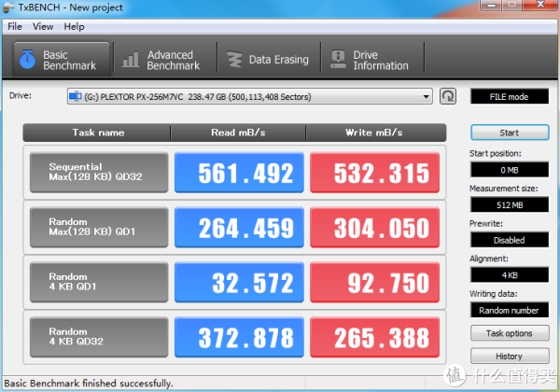Click the 4 KB QD32 write result 265.388
Image resolution: width=560 pixels, height=392 pixels.
(375, 337)
